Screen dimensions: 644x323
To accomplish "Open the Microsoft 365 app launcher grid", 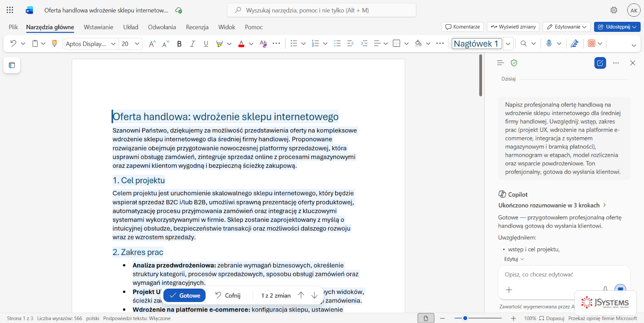I will click(10, 10).
